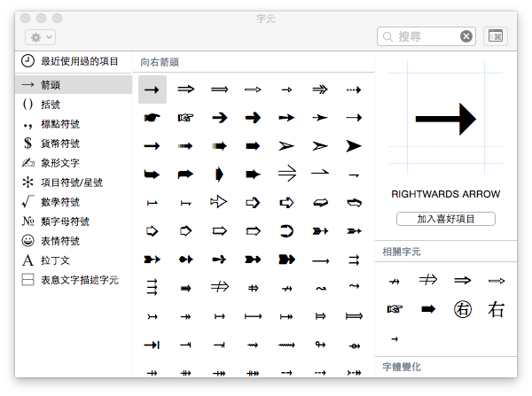
Task: Click the 加入喜好項目 button
Action: pyautogui.click(x=445, y=219)
